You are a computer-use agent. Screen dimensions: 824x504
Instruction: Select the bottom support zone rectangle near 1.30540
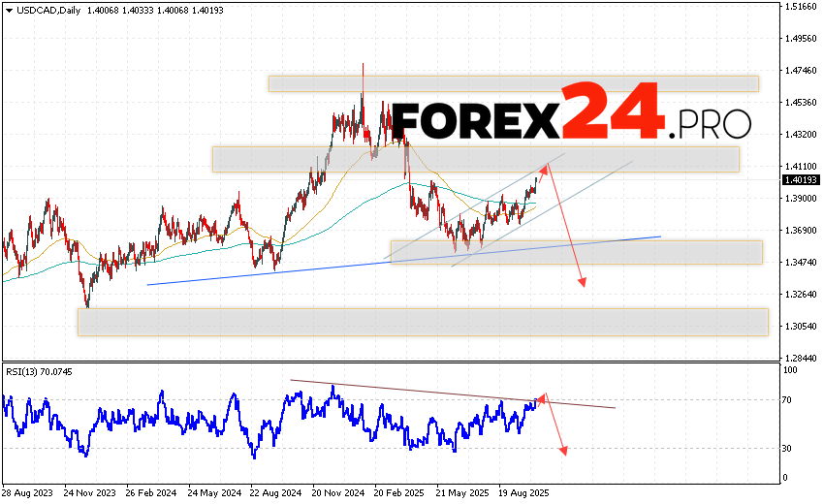point(422,323)
